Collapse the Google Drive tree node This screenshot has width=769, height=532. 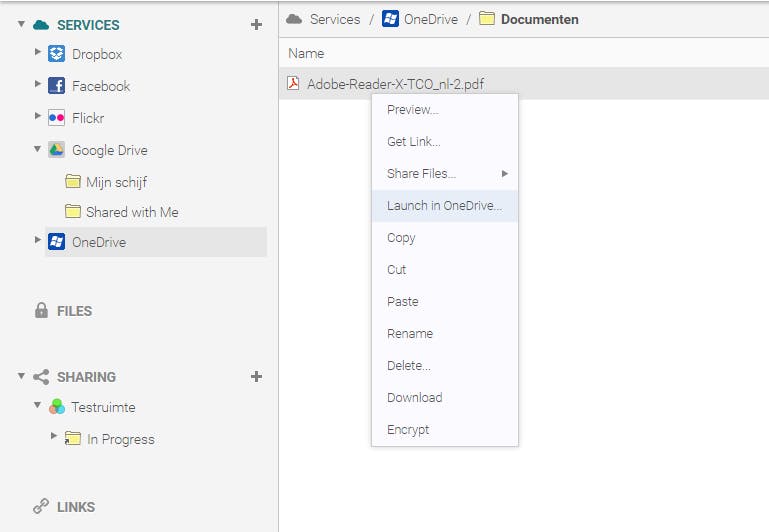[38, 149]
